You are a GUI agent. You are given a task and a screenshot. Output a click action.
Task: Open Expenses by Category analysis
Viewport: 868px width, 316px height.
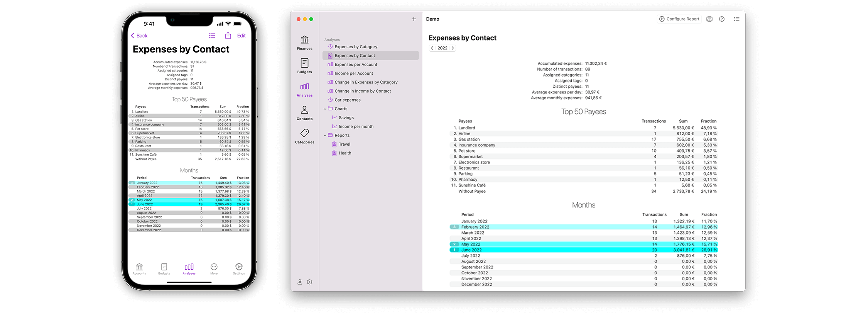click(370, 47)
